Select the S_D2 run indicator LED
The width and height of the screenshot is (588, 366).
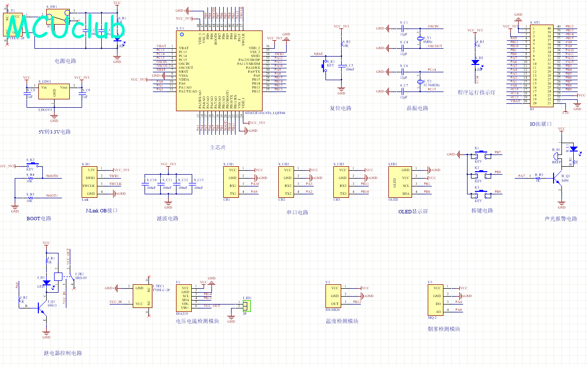[x=476, y=62]
